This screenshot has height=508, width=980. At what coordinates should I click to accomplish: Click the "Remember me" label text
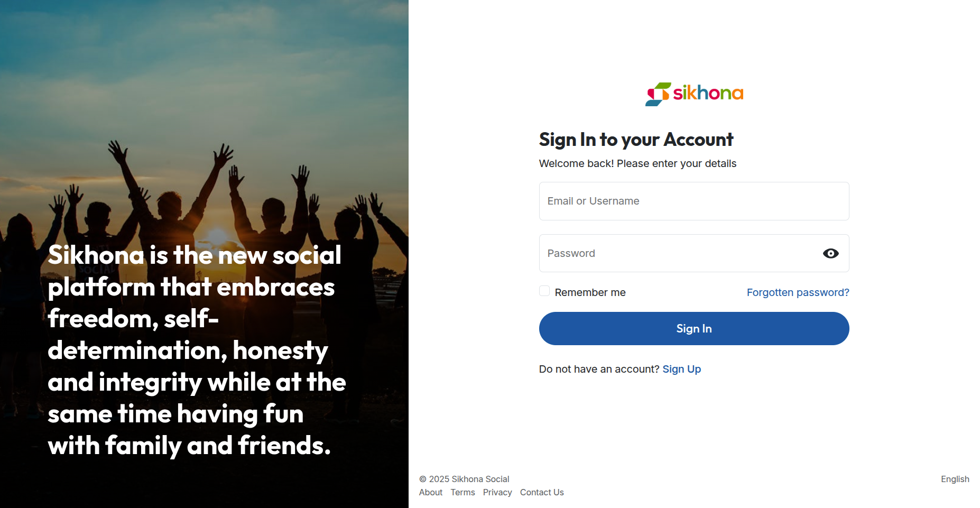(x=590, y=292)
